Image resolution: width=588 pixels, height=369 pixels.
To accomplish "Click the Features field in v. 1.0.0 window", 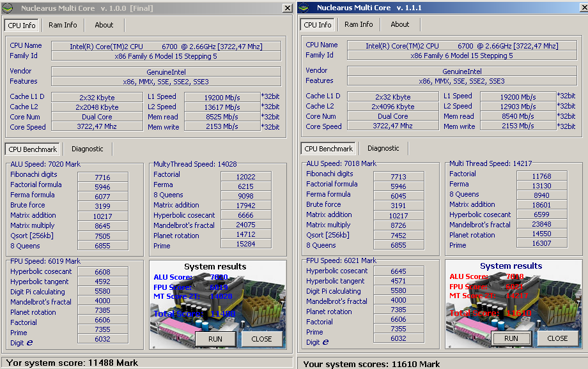I will coord(166,82).
